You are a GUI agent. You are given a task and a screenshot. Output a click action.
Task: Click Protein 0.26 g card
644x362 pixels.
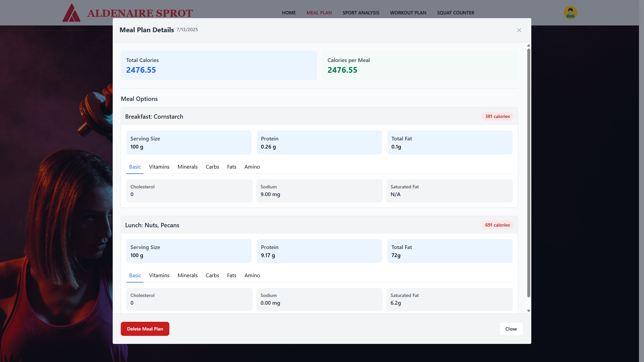click(319, 142)
